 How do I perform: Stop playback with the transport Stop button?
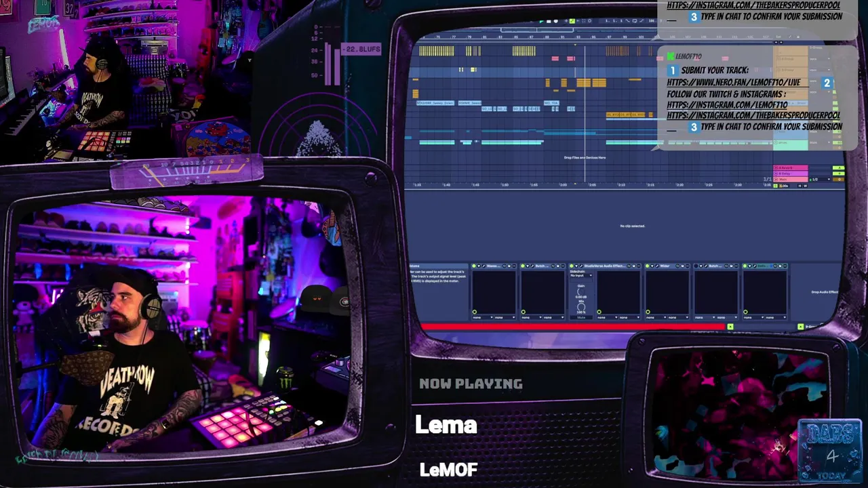549,22
